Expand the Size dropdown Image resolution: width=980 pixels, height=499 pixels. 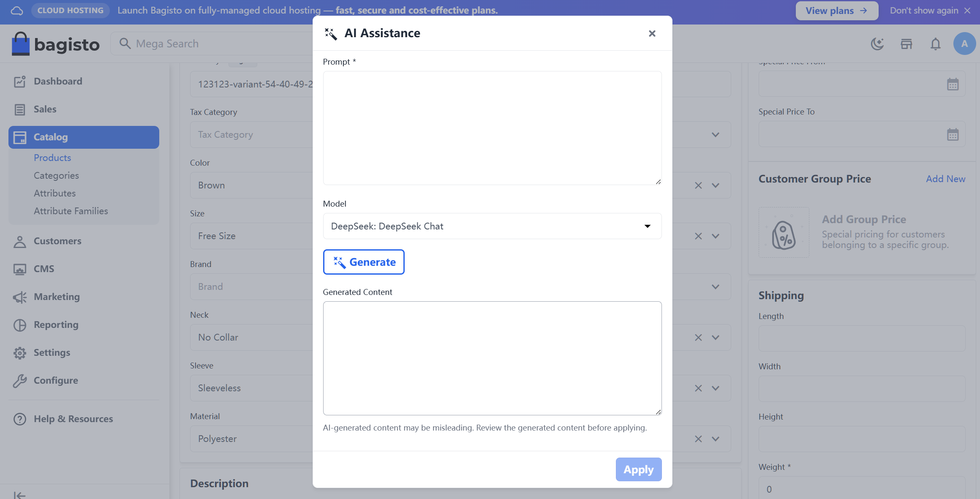[715, 236]
